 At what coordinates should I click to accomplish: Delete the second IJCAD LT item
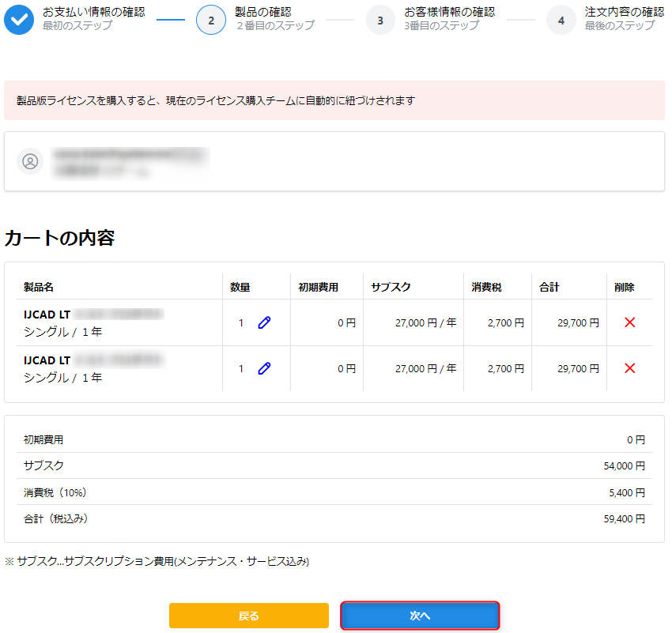(630, 368)
